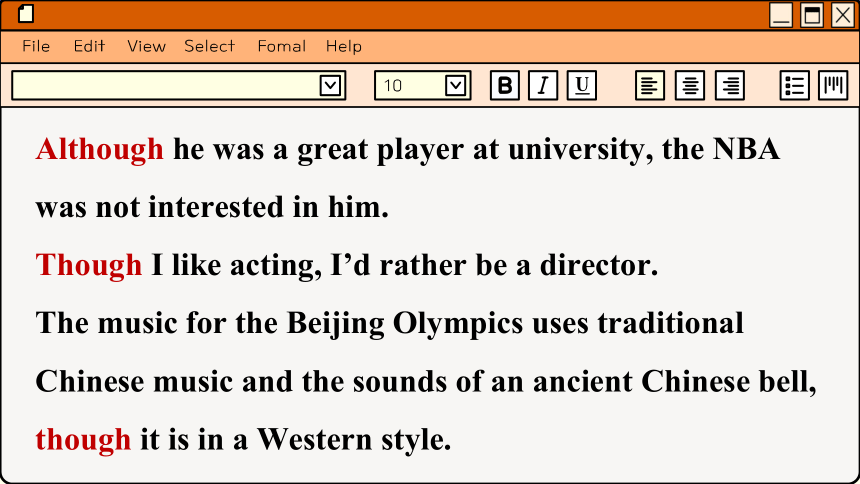
Task: Open the font name dropdown arrow
Action: pos(330,86)
